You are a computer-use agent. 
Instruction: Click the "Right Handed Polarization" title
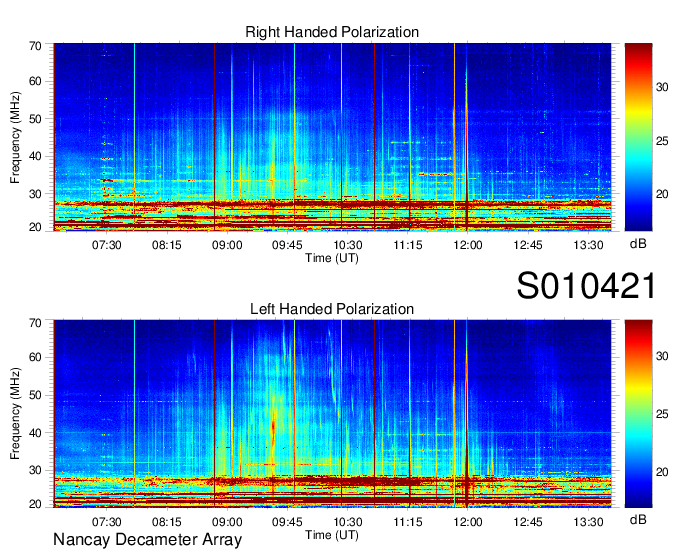pos(332,32)
